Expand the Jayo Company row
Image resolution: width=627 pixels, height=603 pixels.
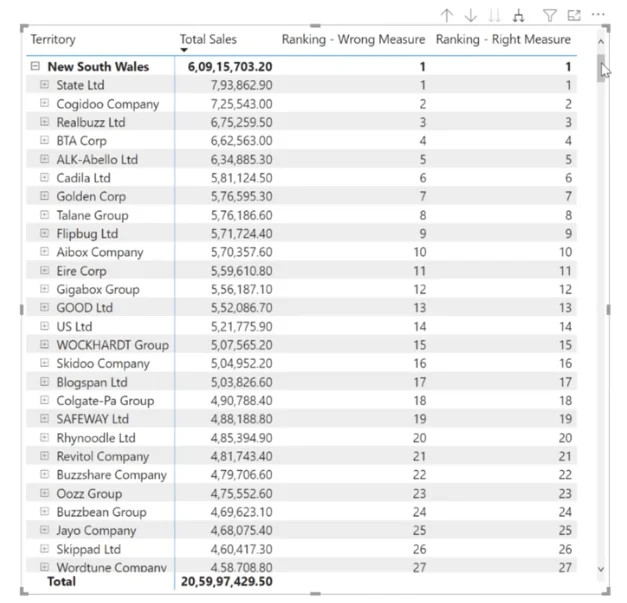(44, 530)
